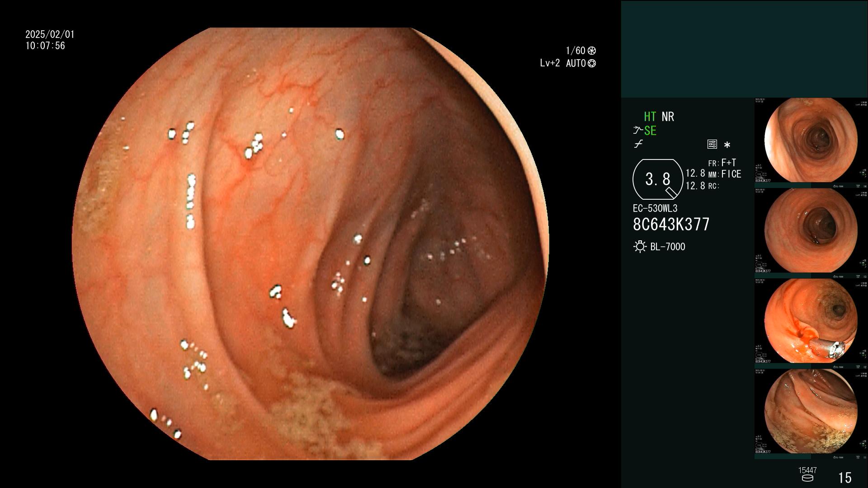The height and width of the screenshot is (488, 868).
Task: Click the scope diameter 3.8 indicator
Action: pos(658,179)
